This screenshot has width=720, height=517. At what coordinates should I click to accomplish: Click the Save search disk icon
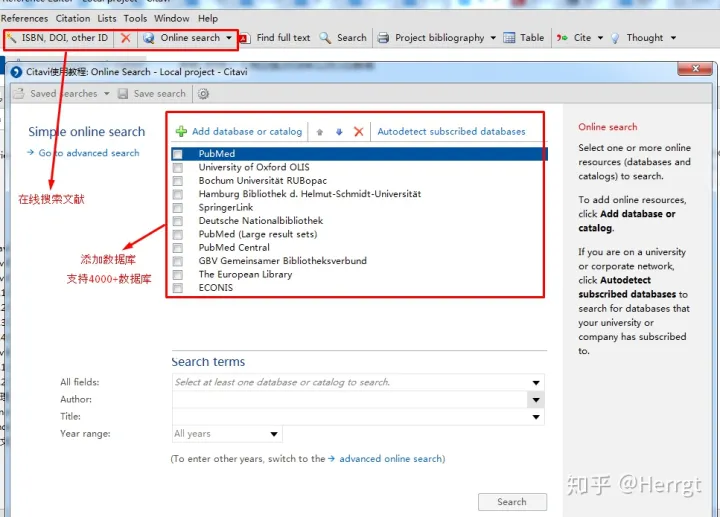pyautogui.click(x=123, y=94)
